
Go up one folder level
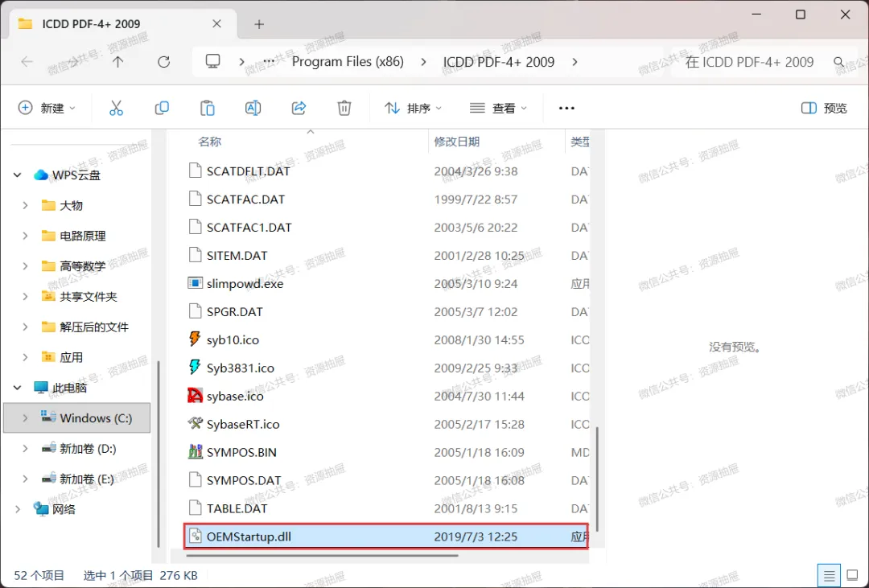click(x=117, y=61)
